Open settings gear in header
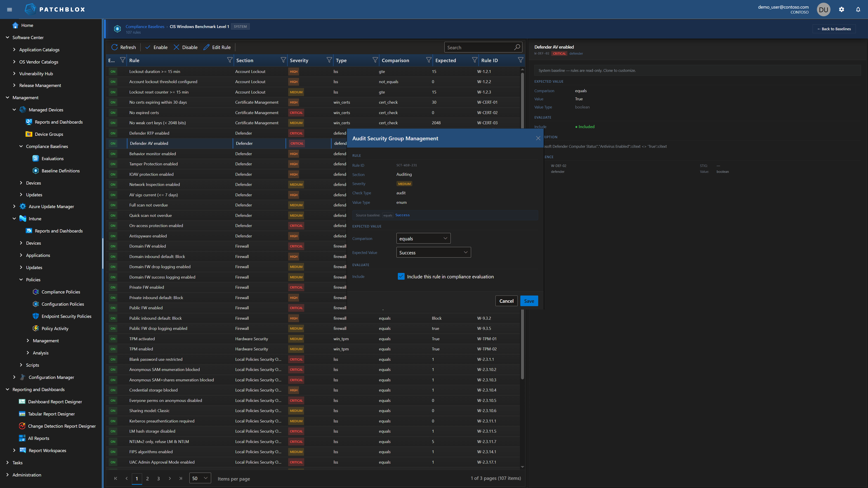 point(841,9)
